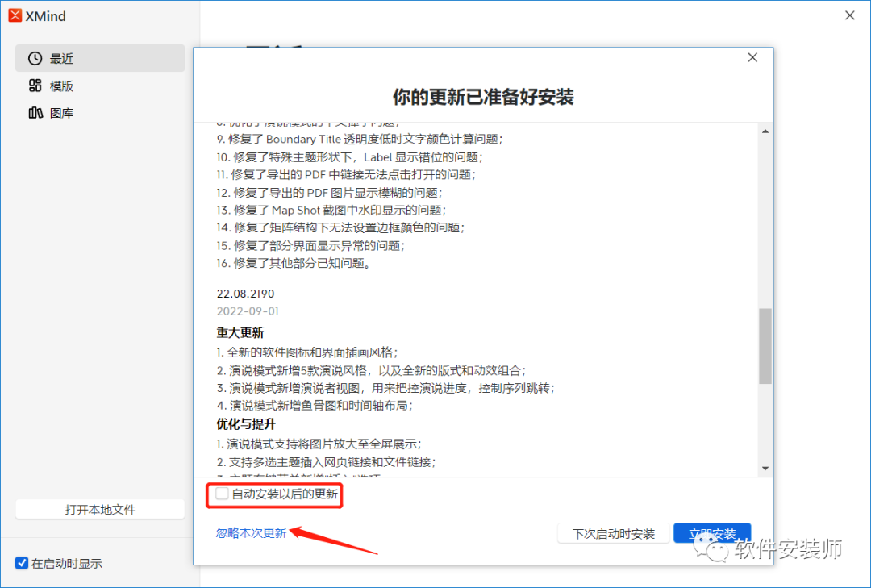Click the version number 22.08.2190
Screen dimensions: 871x588
click(x=245, y=294)
